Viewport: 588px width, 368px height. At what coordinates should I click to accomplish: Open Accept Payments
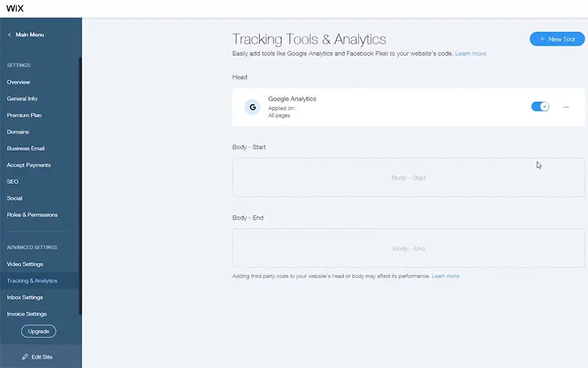(x=28, y=165)
